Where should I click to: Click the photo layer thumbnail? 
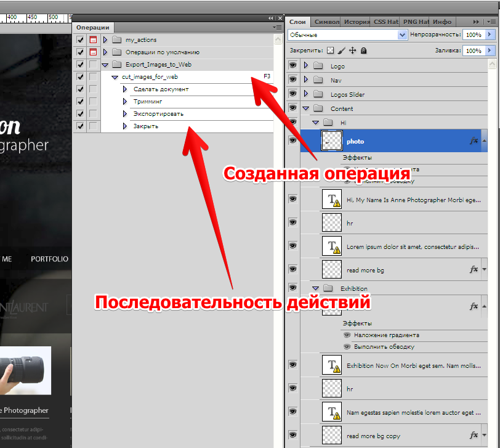click(332, 141)
